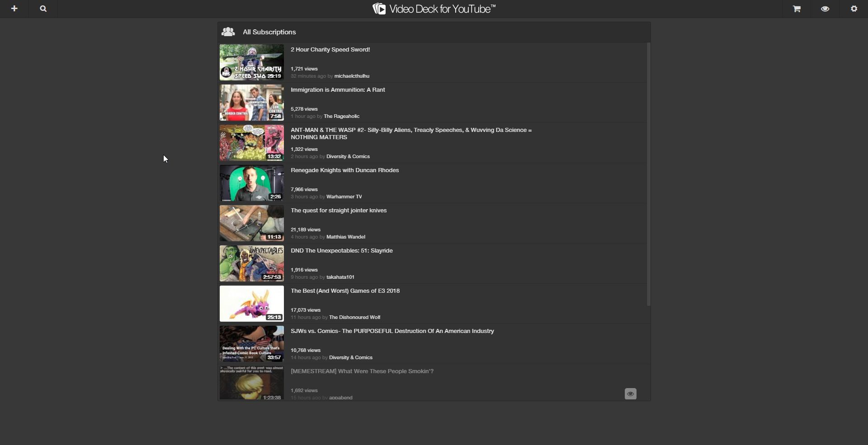Screen dimensions: 868x445
Task: Visit channel The Dishonoured Wolf
Action: coord(354,317)
